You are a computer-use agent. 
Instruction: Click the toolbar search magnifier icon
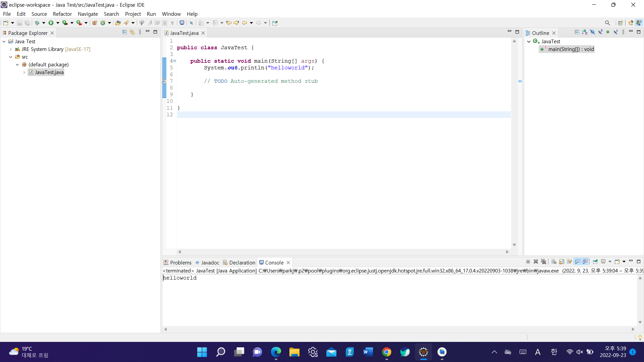coord(607,23)
